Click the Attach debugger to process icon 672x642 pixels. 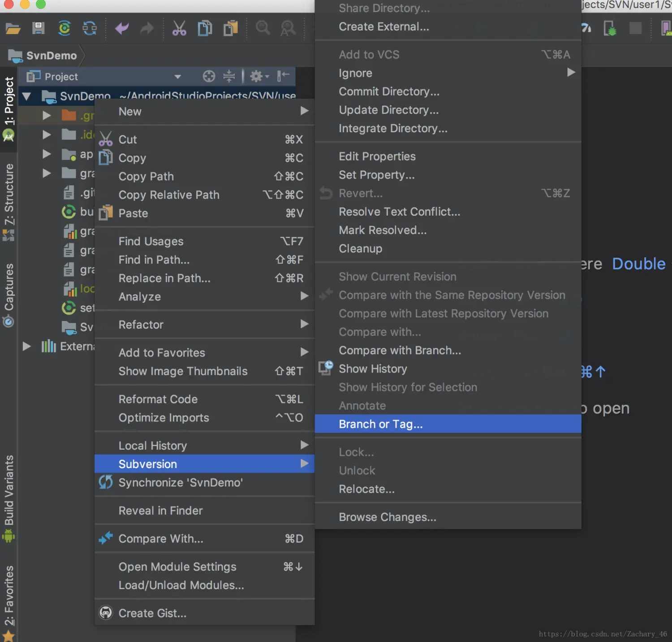610,28
